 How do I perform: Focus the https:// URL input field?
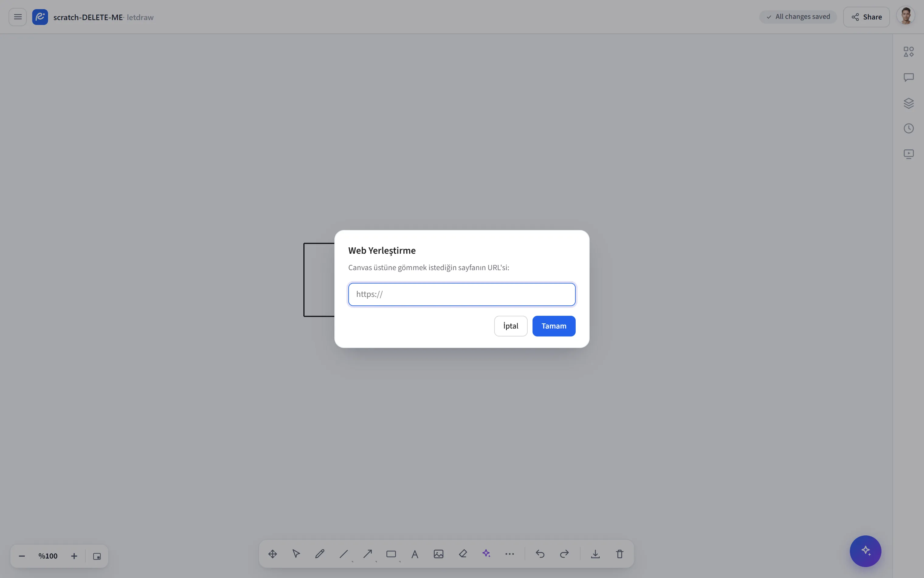[x=462, y=294]
